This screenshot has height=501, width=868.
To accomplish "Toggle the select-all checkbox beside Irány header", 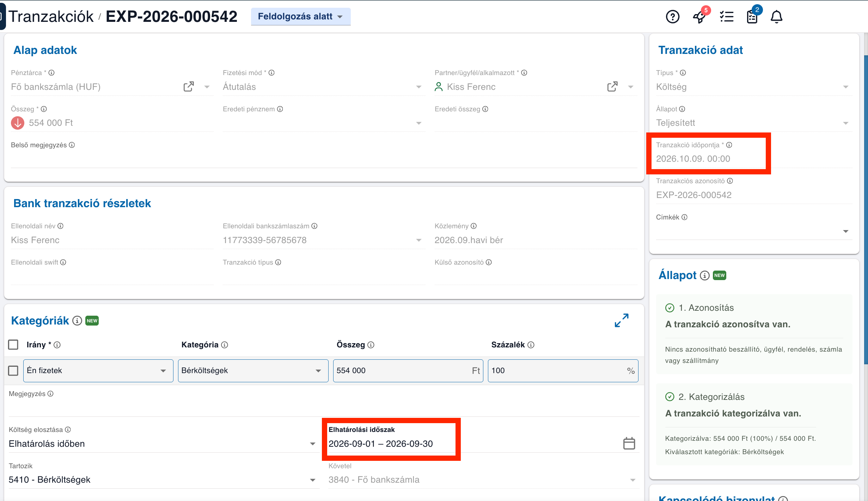I will (13, 345).
